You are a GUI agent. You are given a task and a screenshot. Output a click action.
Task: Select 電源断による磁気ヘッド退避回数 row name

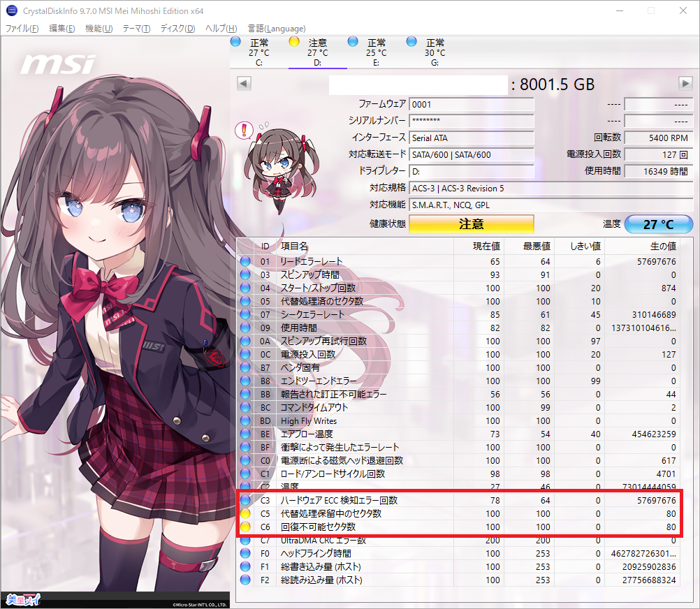[x=342, y=460]
